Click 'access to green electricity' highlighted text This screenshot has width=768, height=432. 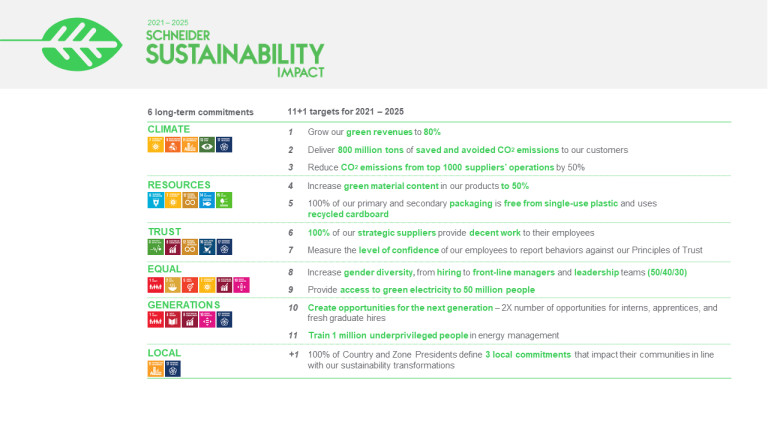pos(406,289)
